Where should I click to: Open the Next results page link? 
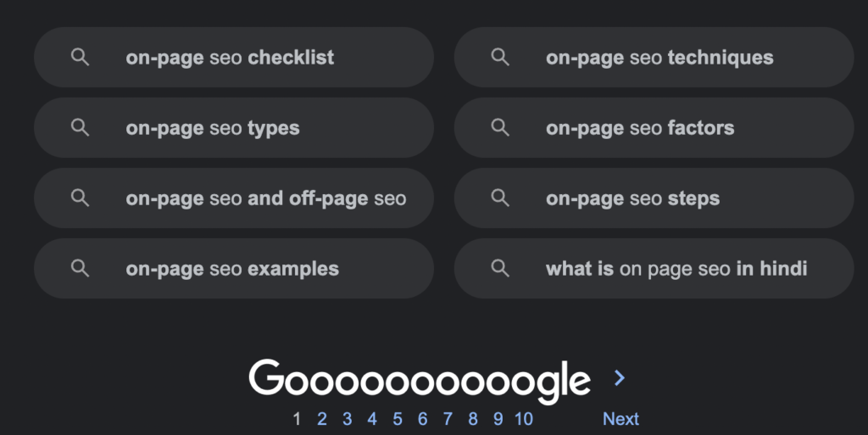pos(620,419)
